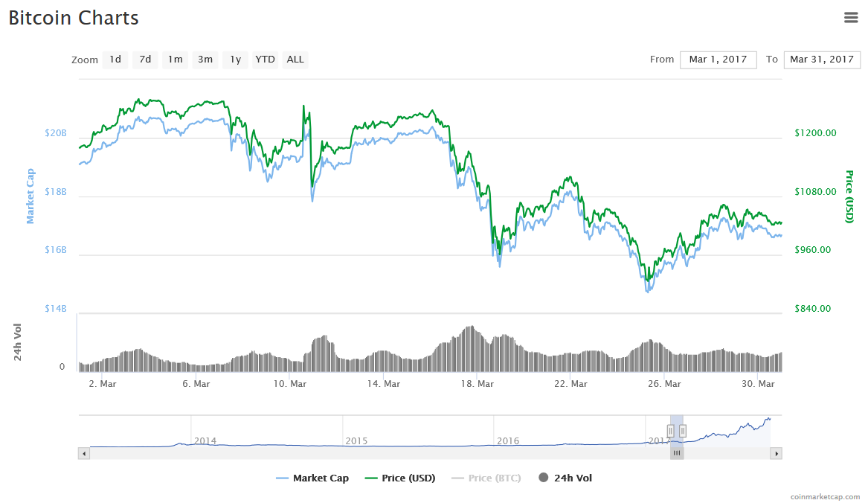Click the $960.00 price axis label
The width and height of the screenshot is (868, 503).
click(813, 250)
